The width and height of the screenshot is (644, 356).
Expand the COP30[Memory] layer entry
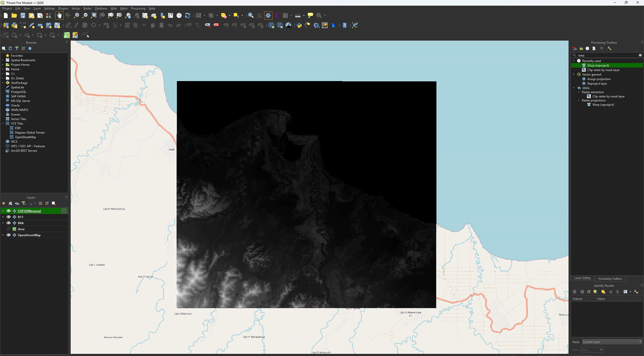3,211
